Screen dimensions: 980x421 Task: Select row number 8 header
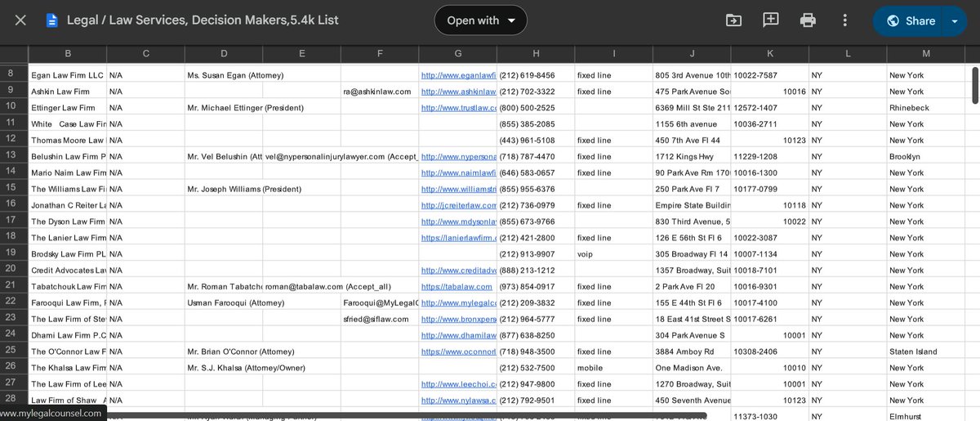tap(11, 74)
